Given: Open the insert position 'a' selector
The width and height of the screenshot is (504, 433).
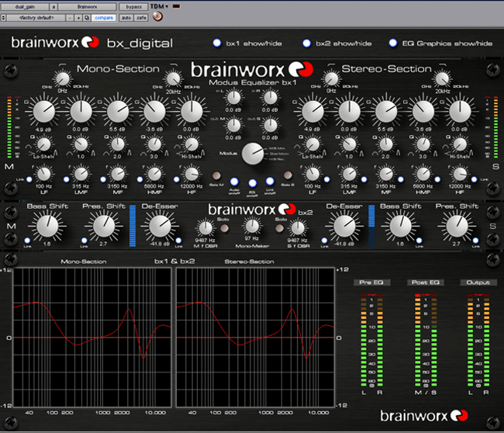Looking at the screenshot, I should pos(54,6).
